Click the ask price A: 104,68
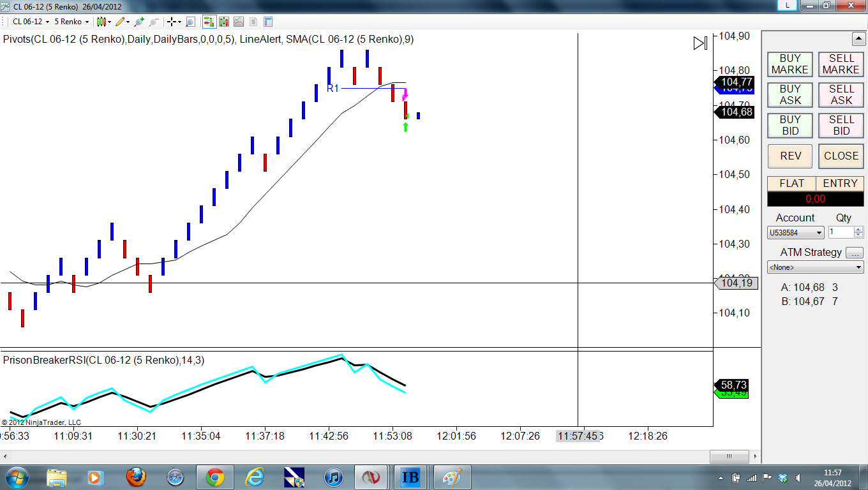This screenshot has width=868, height=490. [802, 288]
